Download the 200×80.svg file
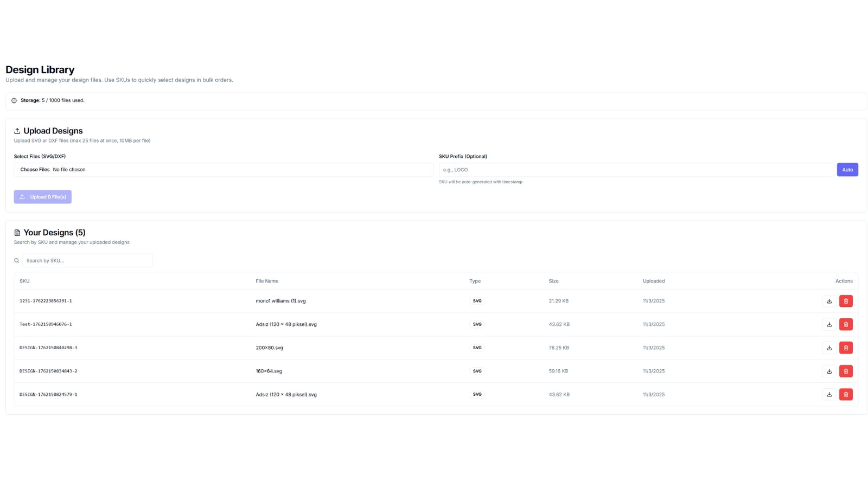 tap(829, 348)
